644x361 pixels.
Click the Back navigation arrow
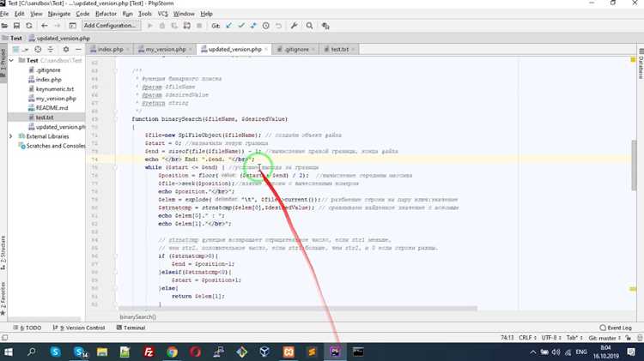coord(45,26)
